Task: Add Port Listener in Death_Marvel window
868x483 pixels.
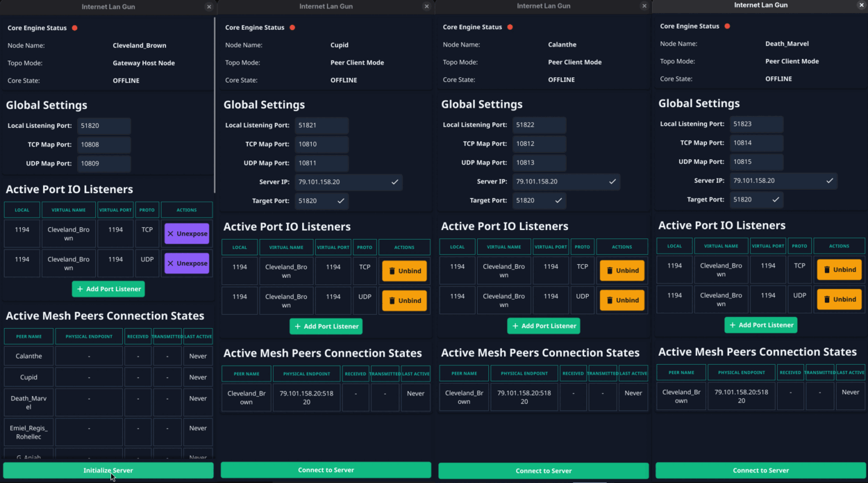Action: 761,325
